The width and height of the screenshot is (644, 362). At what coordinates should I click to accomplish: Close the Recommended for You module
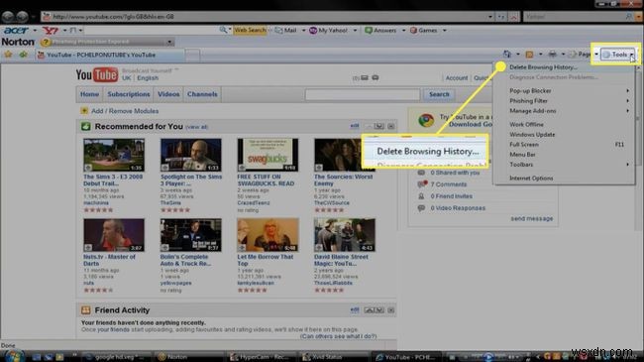pos(391,126)
